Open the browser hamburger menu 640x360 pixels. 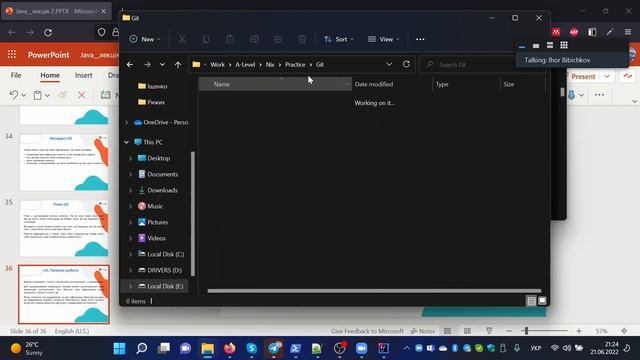tap(628, 32)
